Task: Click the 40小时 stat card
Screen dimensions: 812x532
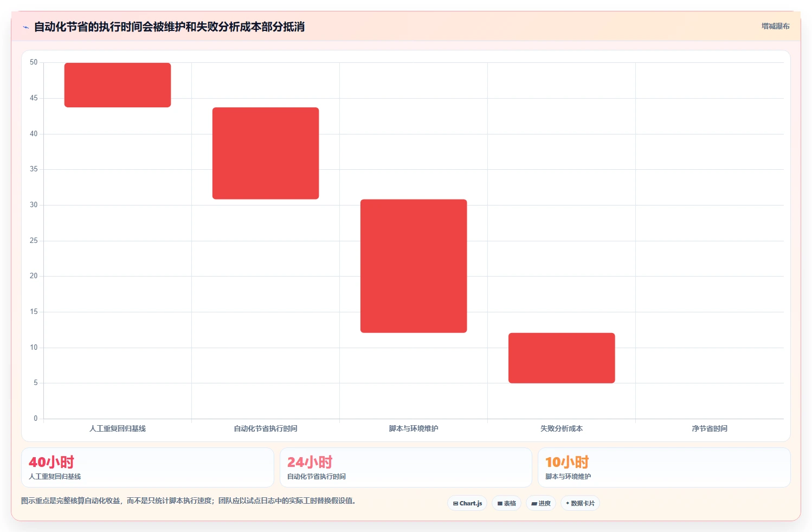Action: click(147, 467)
